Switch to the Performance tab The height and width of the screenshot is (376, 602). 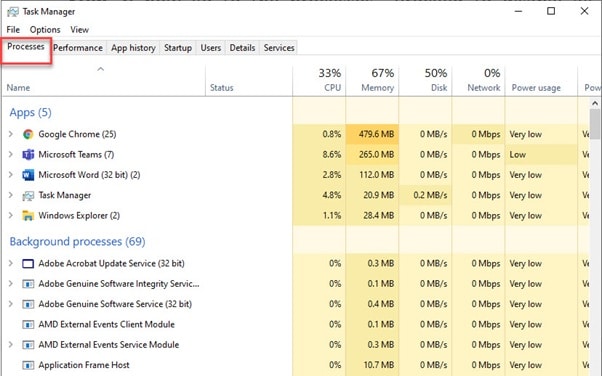click(78, 48)
